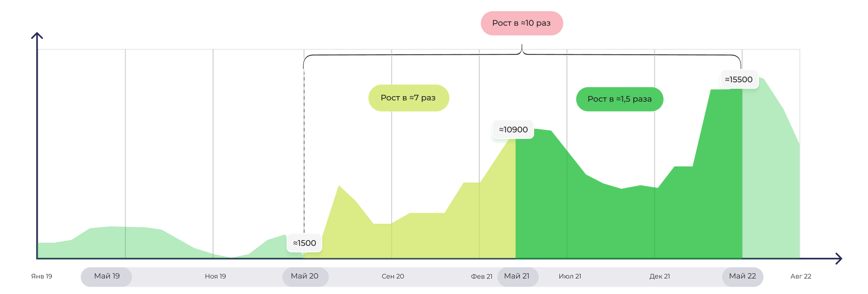Click the ≈1500 value tooltip
This screenshot has height=294, width=868.
tap(305, 243)
